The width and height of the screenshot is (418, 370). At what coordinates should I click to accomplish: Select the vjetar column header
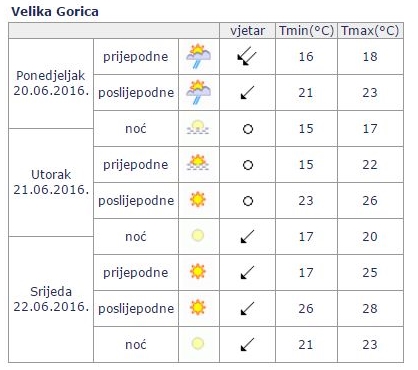247,31
